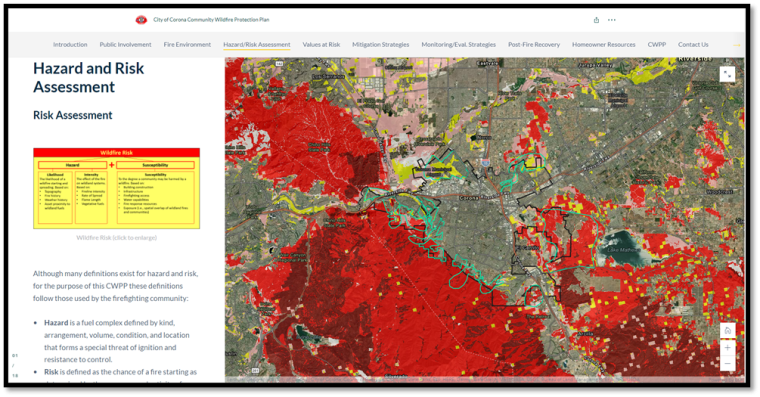This screenshot has width=760, height=397.
Task: Open the Post-Fire Recovery tab
Action: click(x=534, y=45)
